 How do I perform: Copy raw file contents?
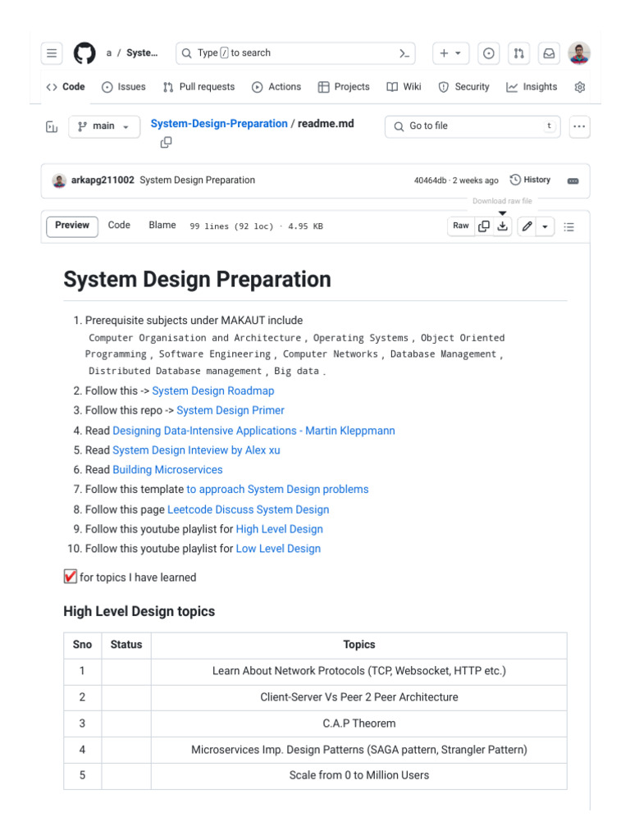[484, 226]
